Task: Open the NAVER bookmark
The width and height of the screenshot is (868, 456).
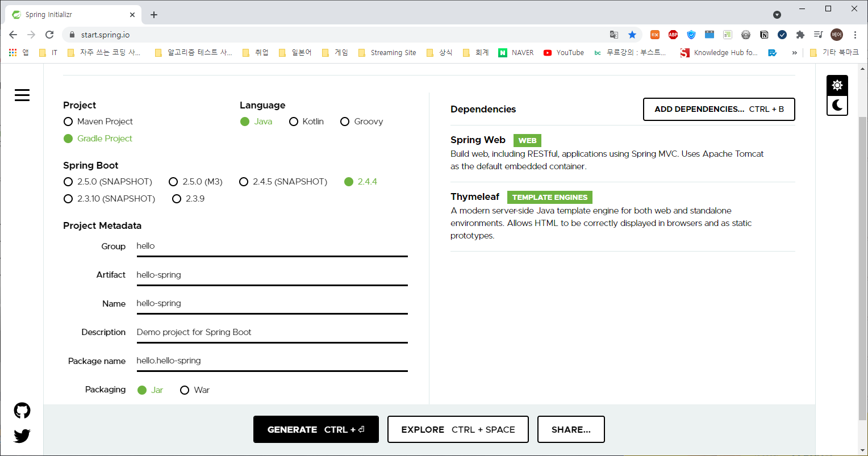Action: pyautogui.click(x=516, y=52)
